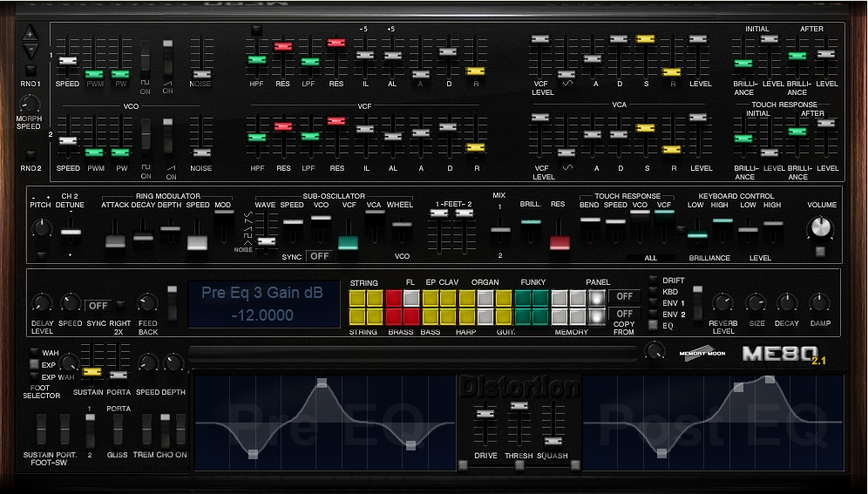Screen dimensions: 868x494
Task: Click the Delay Level knob
Action: click(x=41, y=303)
